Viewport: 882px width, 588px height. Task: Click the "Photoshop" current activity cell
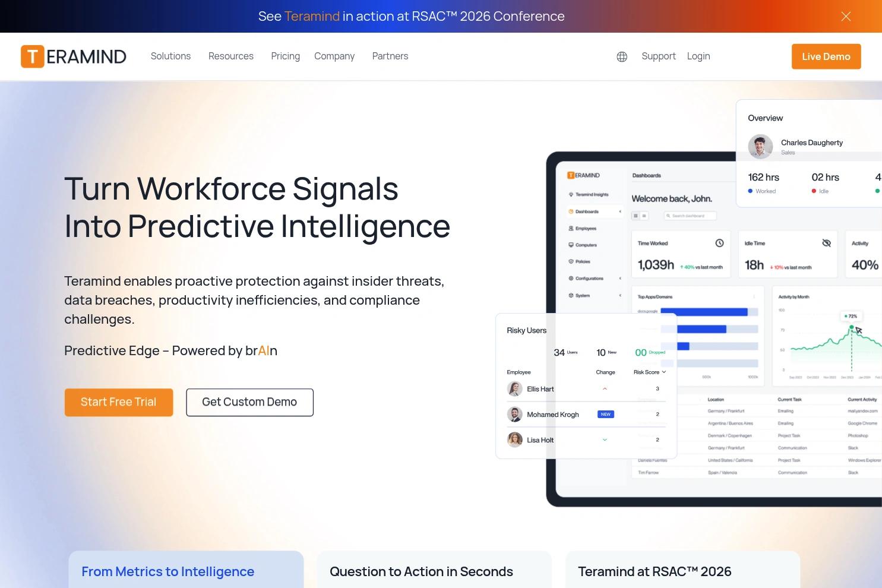[x=858, y=435]
